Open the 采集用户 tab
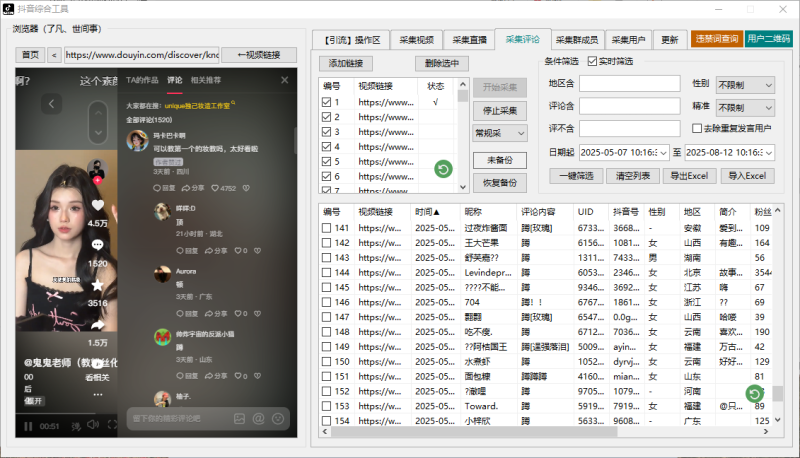Screen dimensions: 800x458 click(628, 40)
